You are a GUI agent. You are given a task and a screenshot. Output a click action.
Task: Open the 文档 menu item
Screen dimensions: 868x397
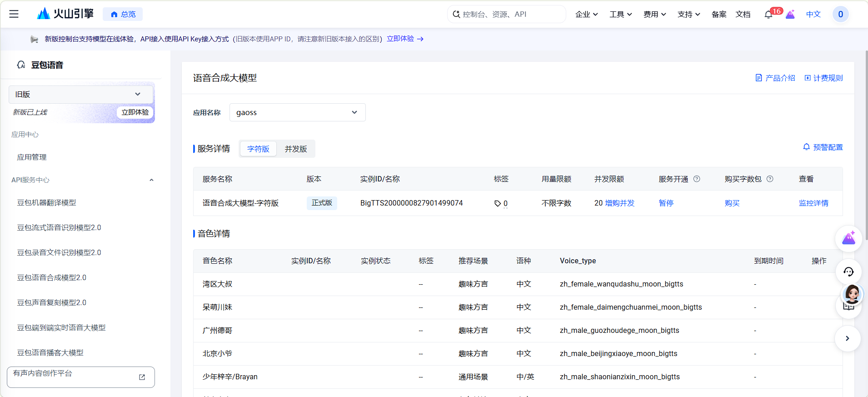tap(743, 14)
